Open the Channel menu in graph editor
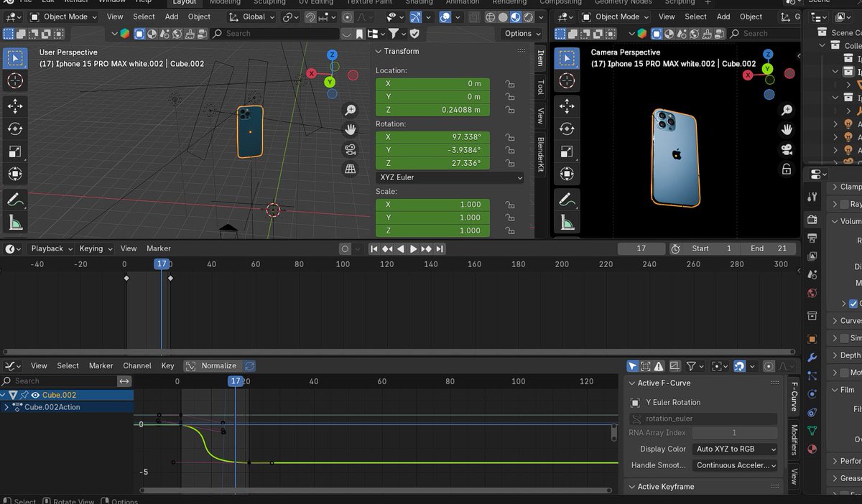 coord(137,365)
